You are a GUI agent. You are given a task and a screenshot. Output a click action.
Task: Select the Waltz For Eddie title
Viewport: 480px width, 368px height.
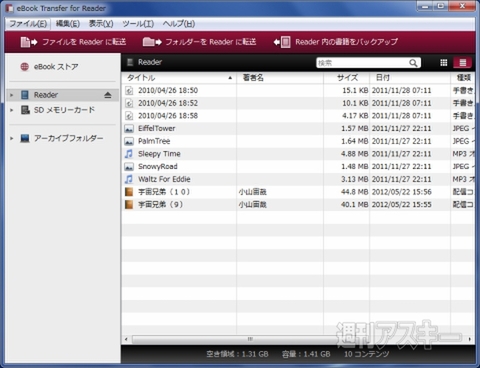click(164, 179)
